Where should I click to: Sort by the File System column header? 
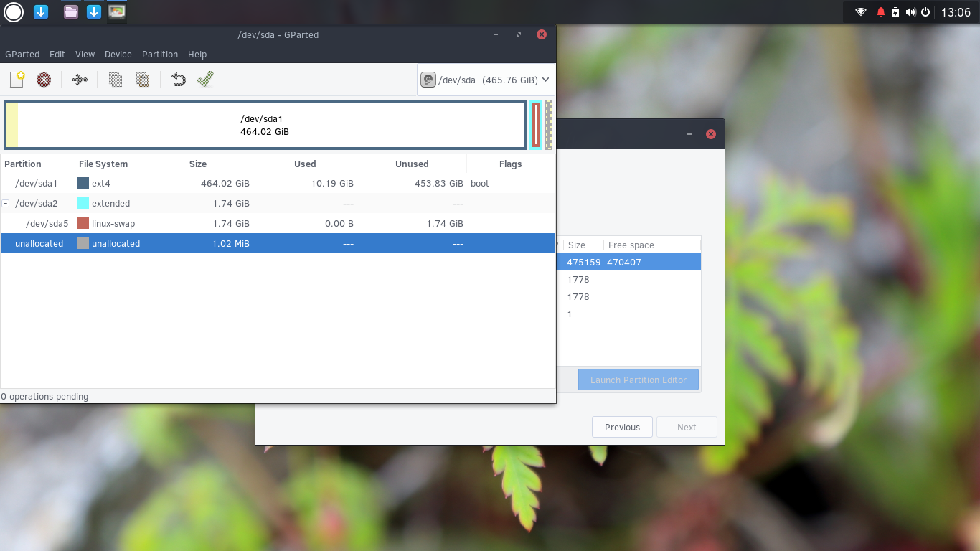click(109, 164)
